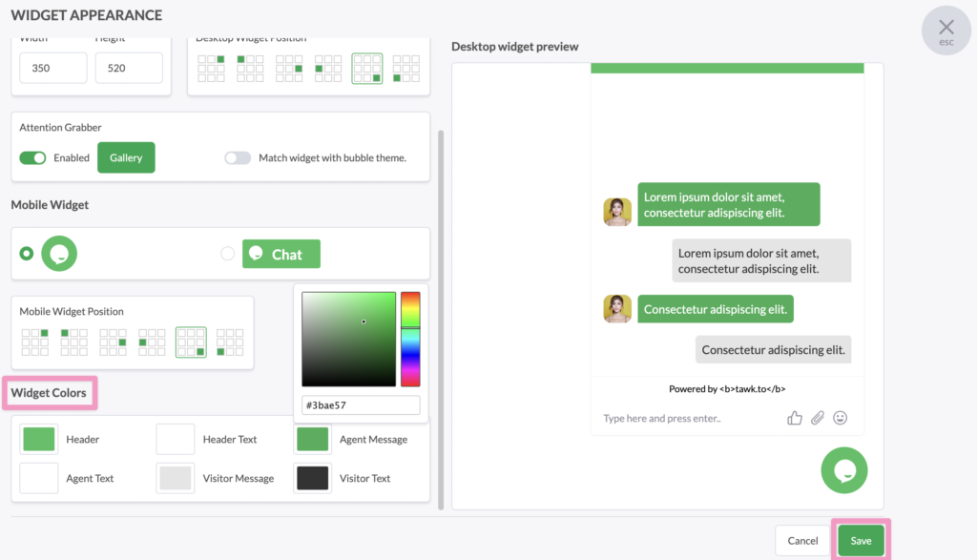Select mobile position top-right grid icon

[35, 342]
